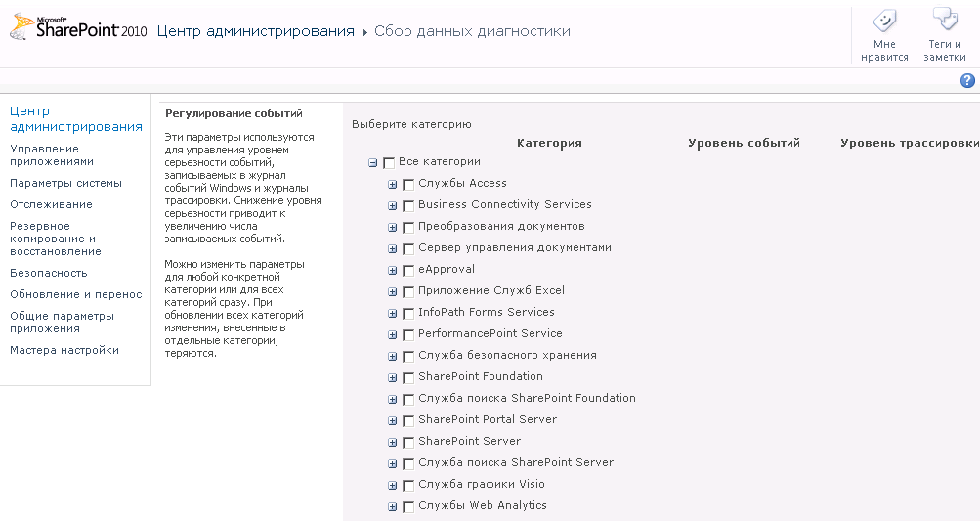Open 'Центр администрирования' breadcrumb link in header
This screenshot has width=980, height=521.
pos(256,31)
